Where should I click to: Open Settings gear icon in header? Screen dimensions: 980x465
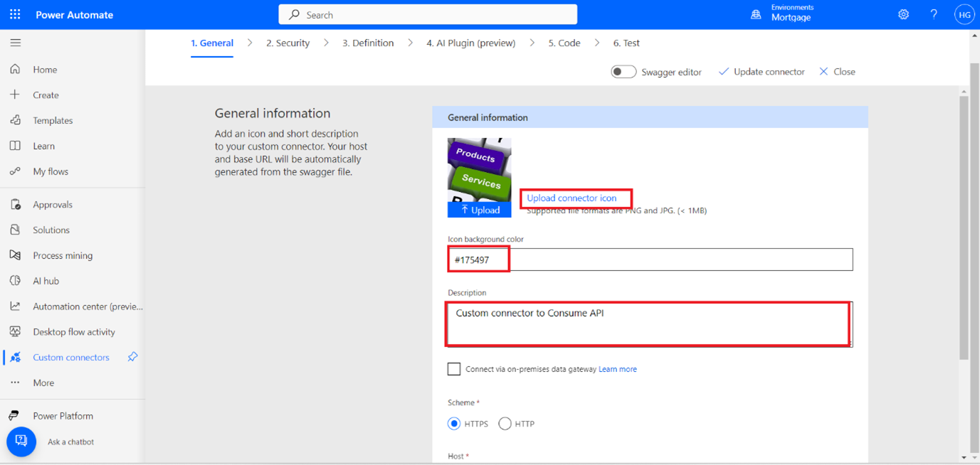pos(903,14)
